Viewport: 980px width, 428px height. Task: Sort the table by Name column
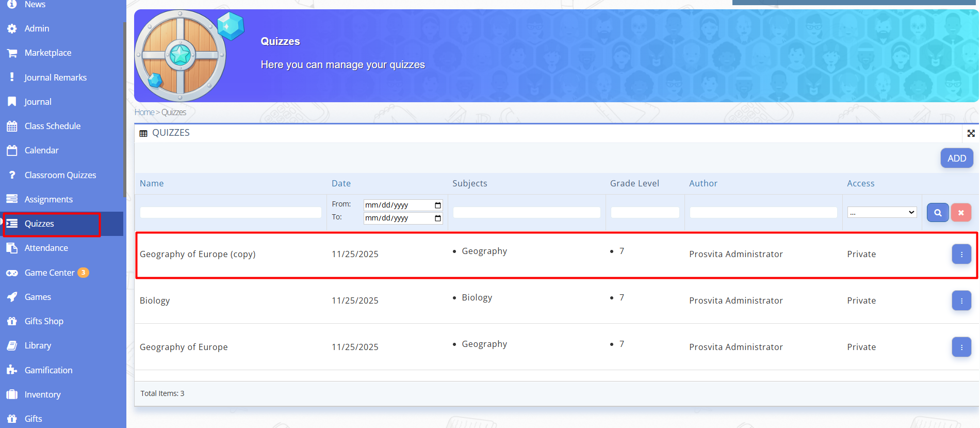(152, 183)
